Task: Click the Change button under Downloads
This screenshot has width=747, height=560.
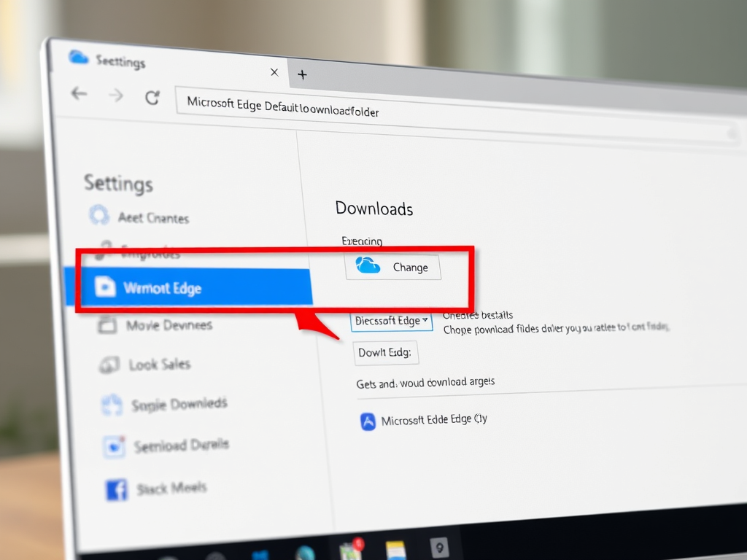Action: (393, 267)
